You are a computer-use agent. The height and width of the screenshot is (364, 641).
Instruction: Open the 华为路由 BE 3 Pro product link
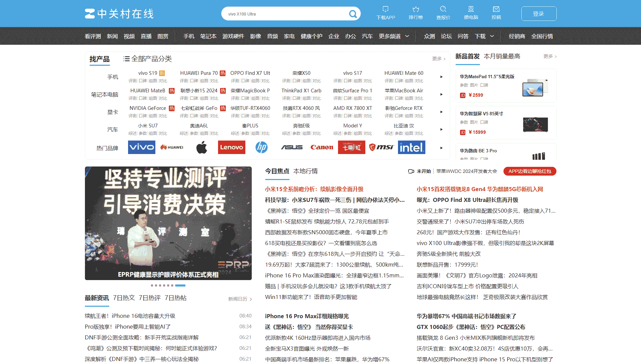pos(478,151)
